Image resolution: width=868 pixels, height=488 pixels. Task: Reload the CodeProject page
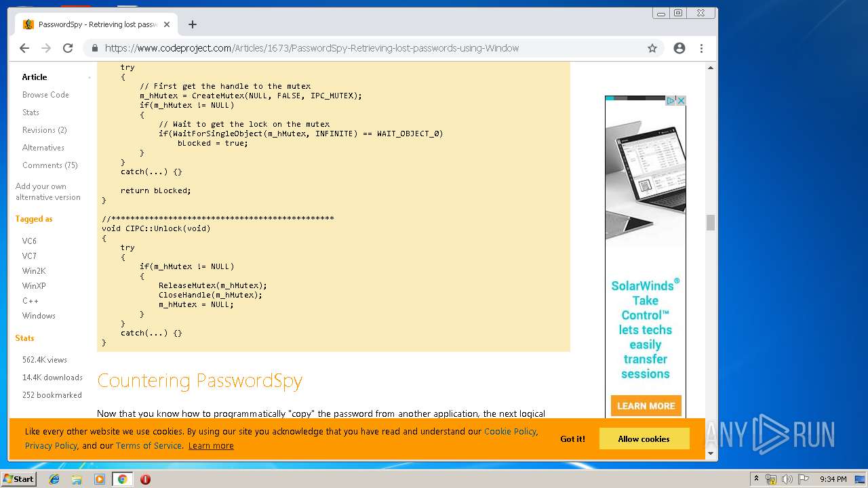click(68, 48)
